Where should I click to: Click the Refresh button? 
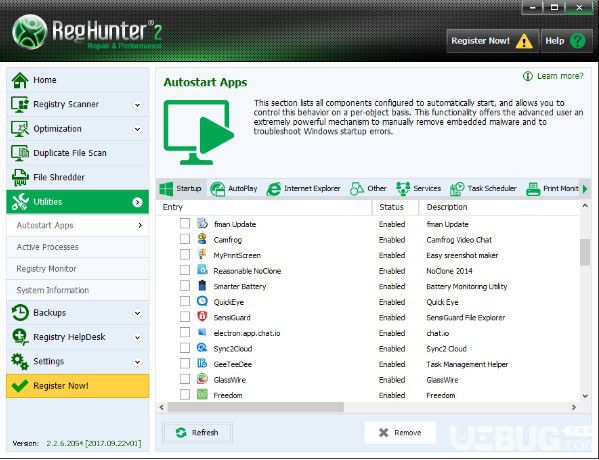click(197, 433)
